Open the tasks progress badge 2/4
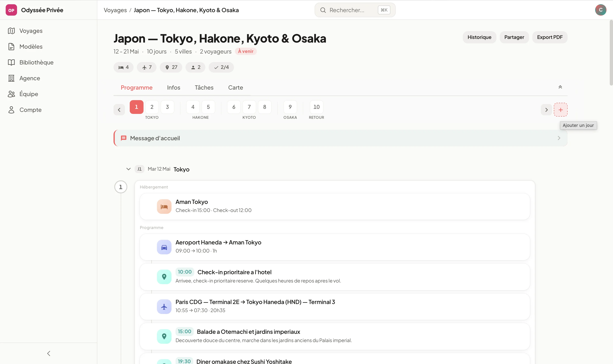The height and width of the screenshot is (364, 613). [x=221, y=67]
